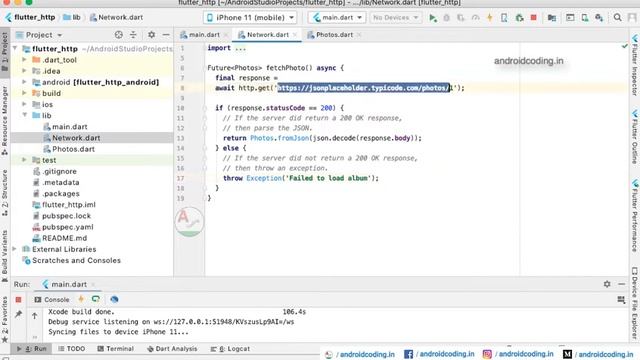Viewport: 640px width, 360px height.
Task: Open DevTools blue icon in Run panel
Action: coord(114,299)
